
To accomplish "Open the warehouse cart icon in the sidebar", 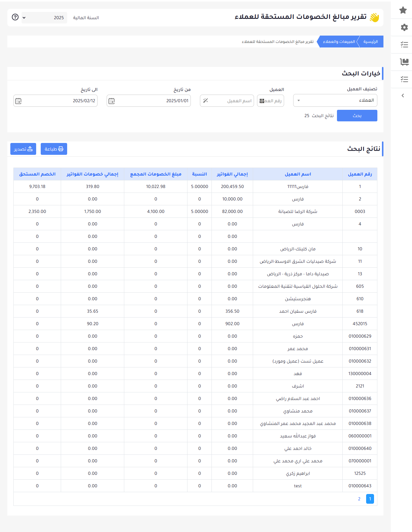I will click(404, 62).
